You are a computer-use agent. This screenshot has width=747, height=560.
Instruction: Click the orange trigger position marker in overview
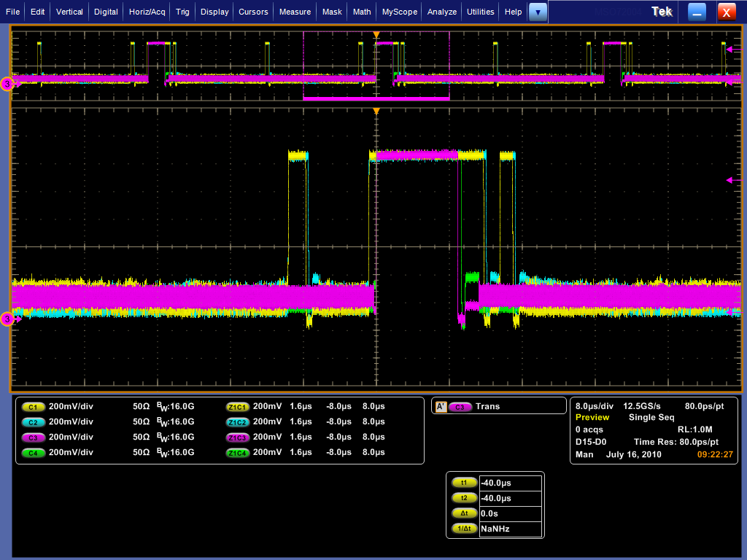376,35
